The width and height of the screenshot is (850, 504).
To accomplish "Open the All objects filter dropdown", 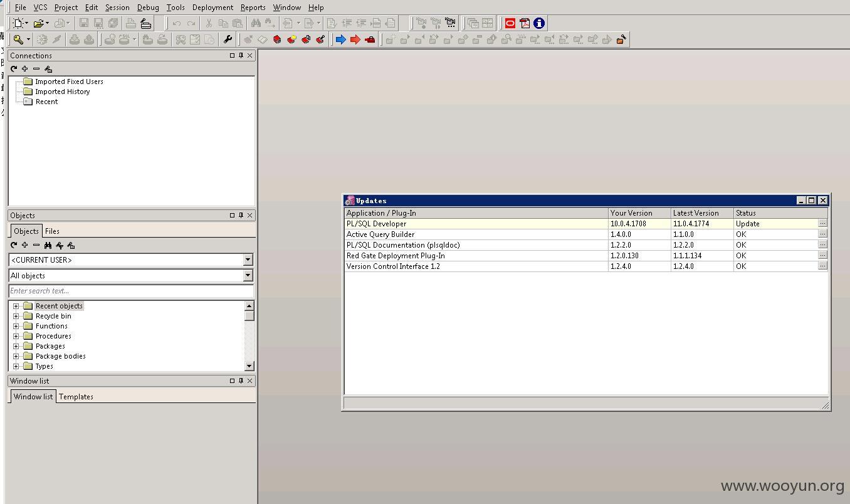I will pyautogui.click(x=248, y=275).
